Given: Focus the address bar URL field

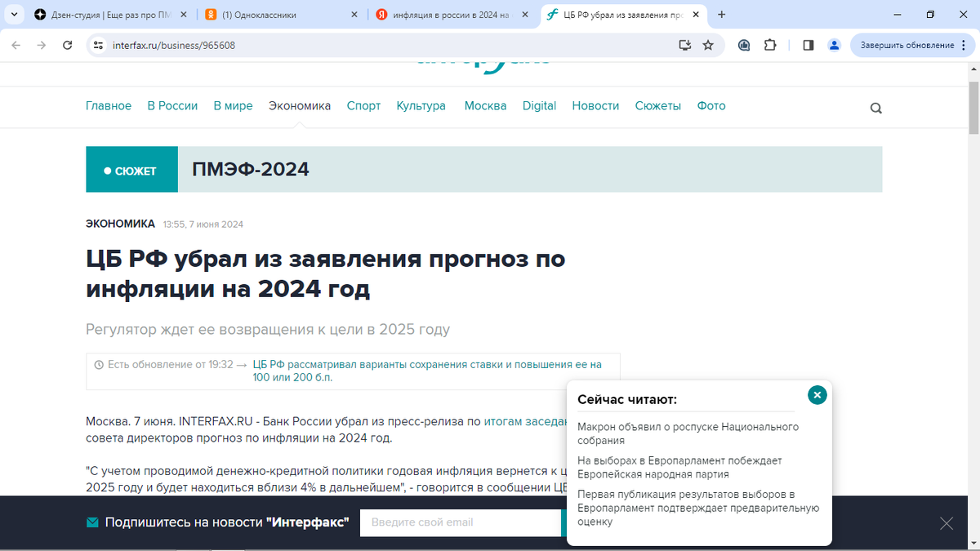Looking at the screenshot, I should coord(392,45).
